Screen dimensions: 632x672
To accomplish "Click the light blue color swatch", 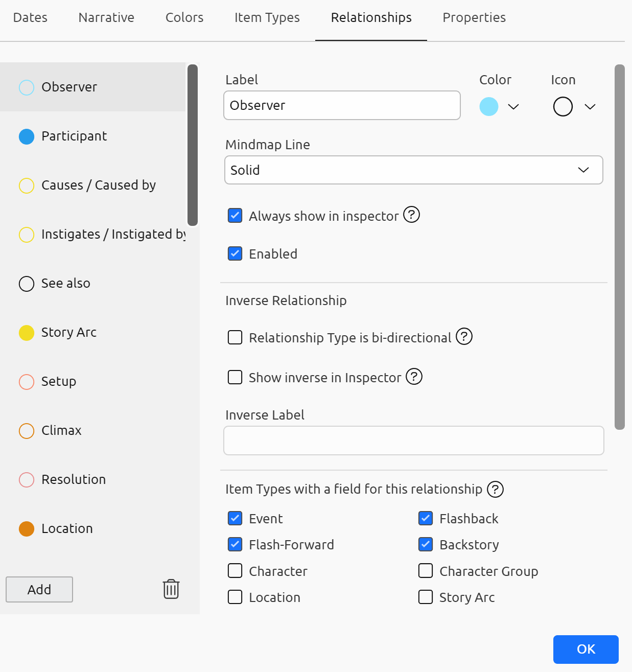I will tap(489, 107).
